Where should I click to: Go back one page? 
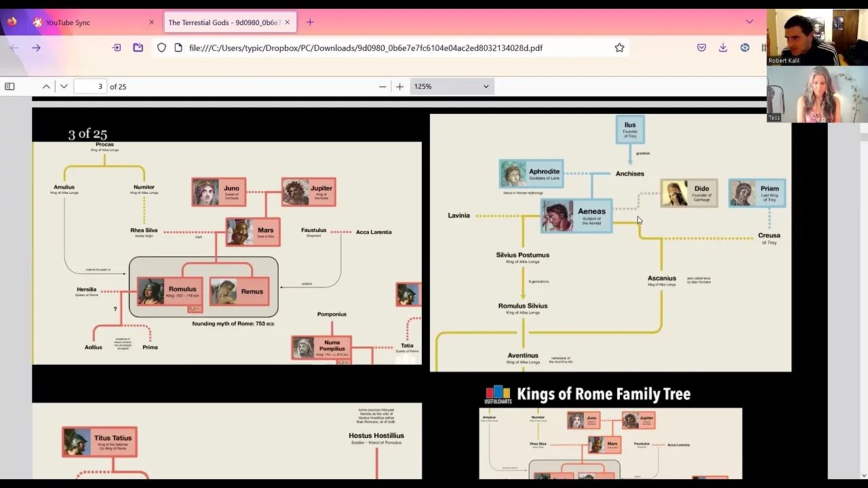click(14, 47)
